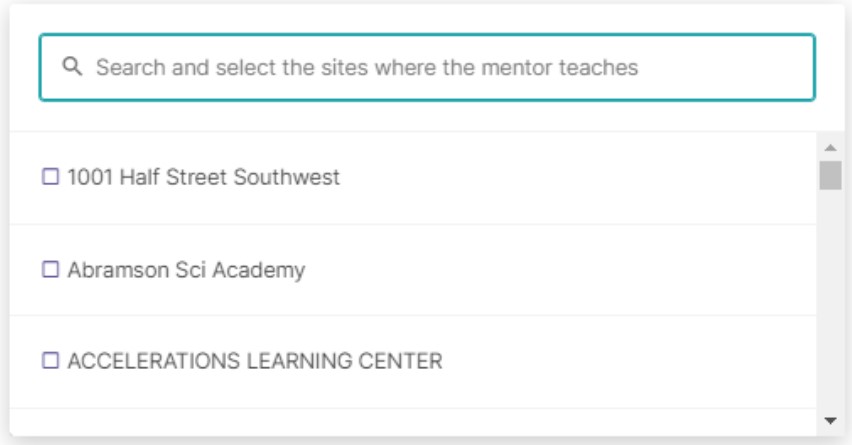This screenshot has height=445, width=852.
Task: Choose the Abramson Sci Academy label text
Action: 186,270
